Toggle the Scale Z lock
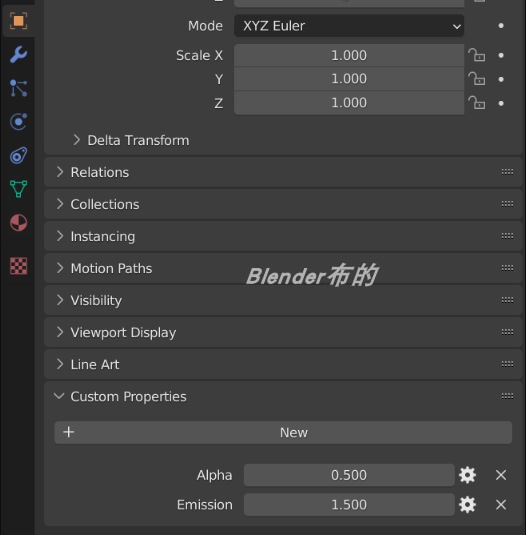 point(477,103)
